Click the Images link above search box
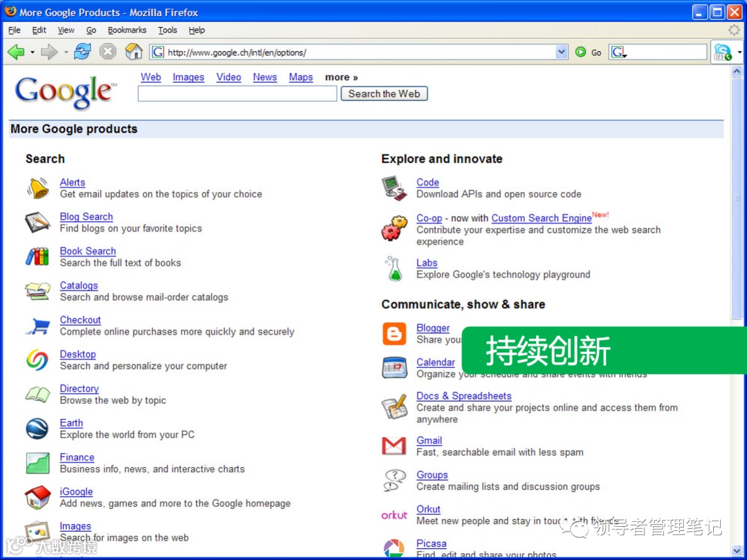Screen dimensions: 747x560 pyautogui.click(x=188, y=77)
